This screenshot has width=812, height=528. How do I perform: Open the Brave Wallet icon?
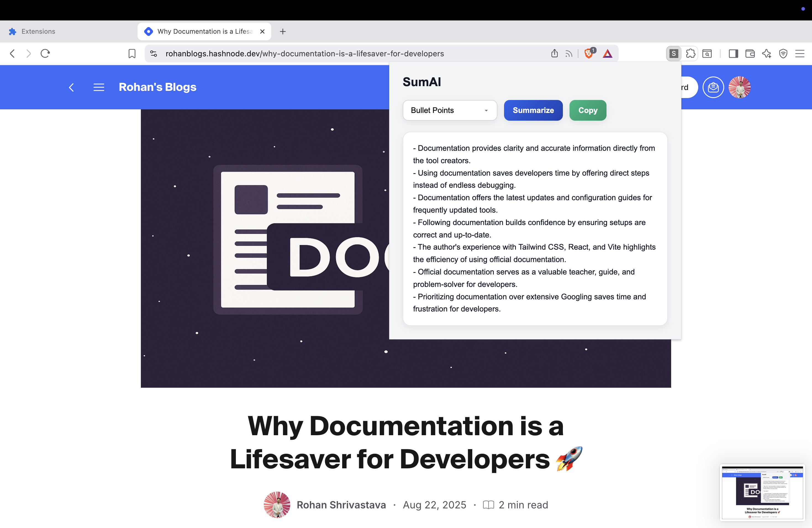[x=750, y=54]
